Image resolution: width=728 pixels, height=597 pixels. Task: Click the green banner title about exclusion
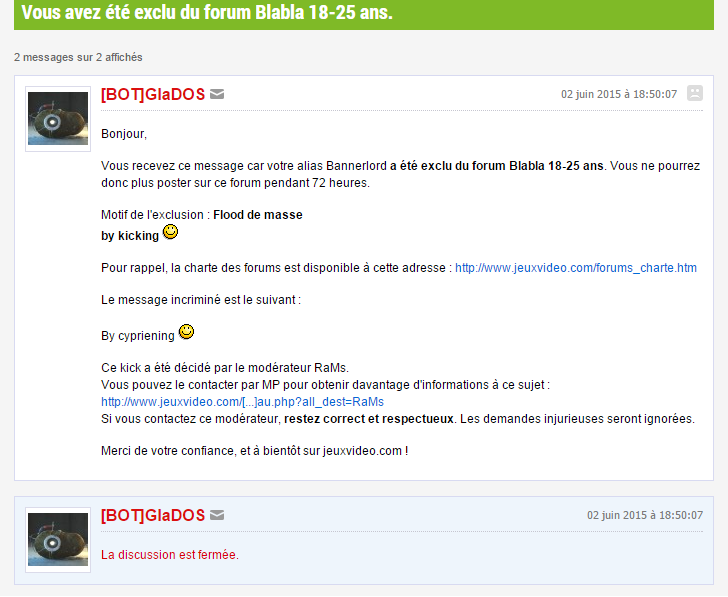[207, 13]
